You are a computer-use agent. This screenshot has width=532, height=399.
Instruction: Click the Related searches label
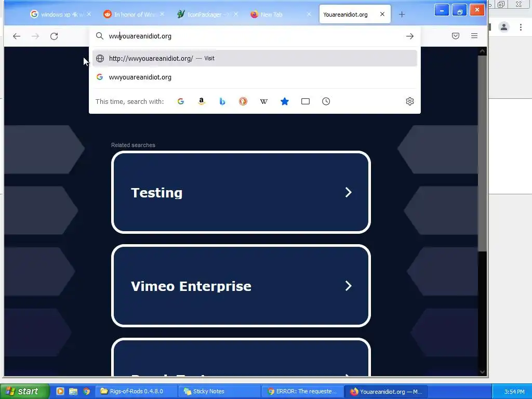pyautogui.click(x=133, y=145)
